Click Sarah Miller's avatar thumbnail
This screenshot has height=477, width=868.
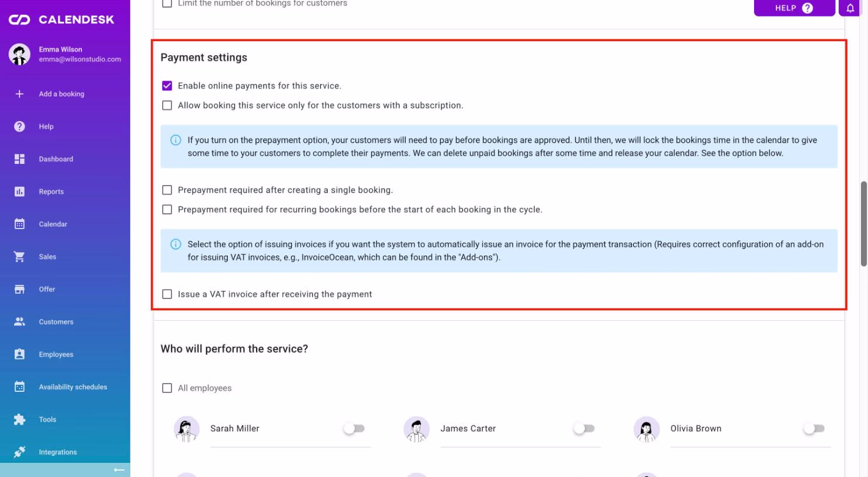click(187, 429)
